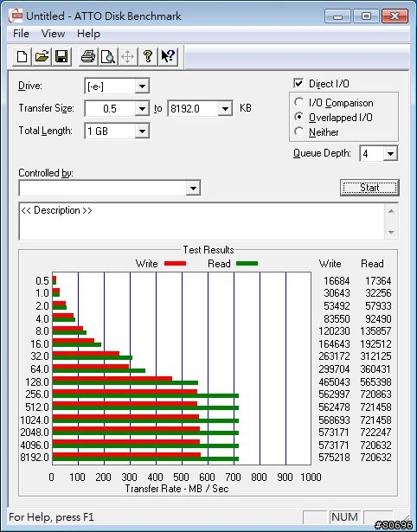
Task: Click description scrollbar up arrow
Action: point(391,211)
